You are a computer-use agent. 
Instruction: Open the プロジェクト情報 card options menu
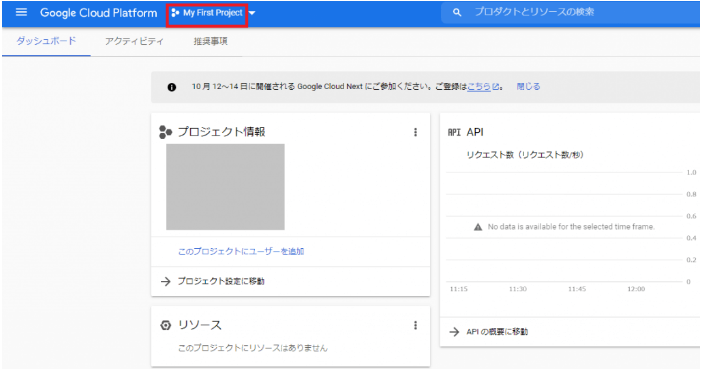click(x=415, y=132)
